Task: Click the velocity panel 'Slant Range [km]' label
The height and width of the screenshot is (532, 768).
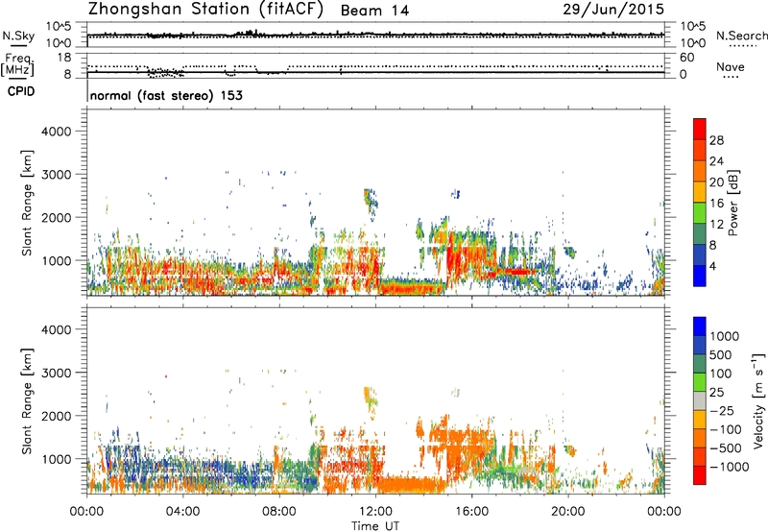Action: tap(27, 400)
